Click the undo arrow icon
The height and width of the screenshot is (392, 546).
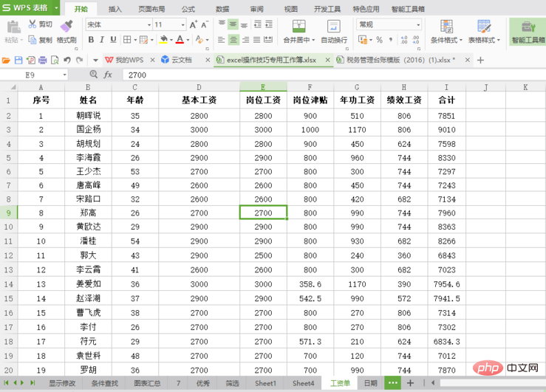67,61
